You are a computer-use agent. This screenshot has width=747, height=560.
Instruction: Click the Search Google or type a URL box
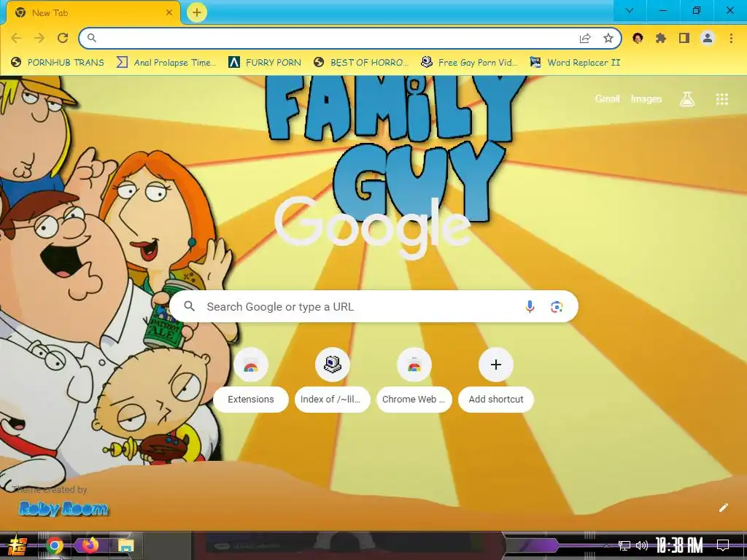click(x=373, y=306)
